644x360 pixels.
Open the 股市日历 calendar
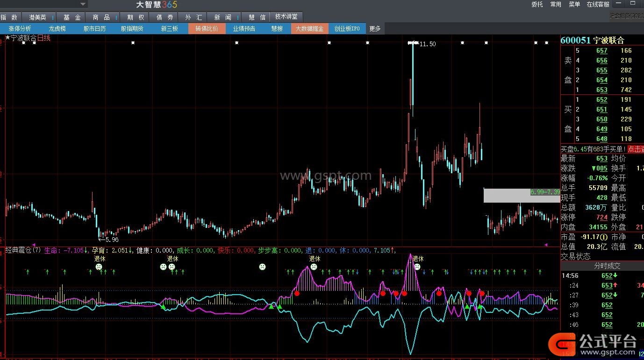[95, 28]
